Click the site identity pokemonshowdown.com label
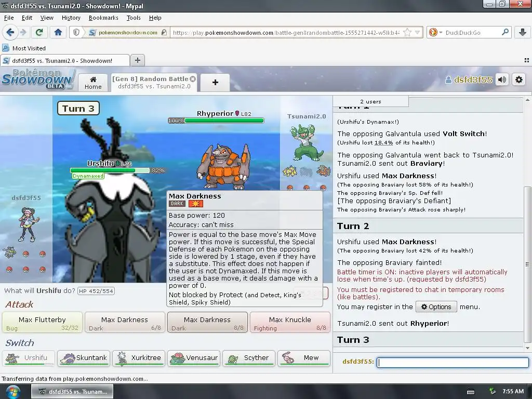This screenshot has height=399, width=532. point(128,33)
